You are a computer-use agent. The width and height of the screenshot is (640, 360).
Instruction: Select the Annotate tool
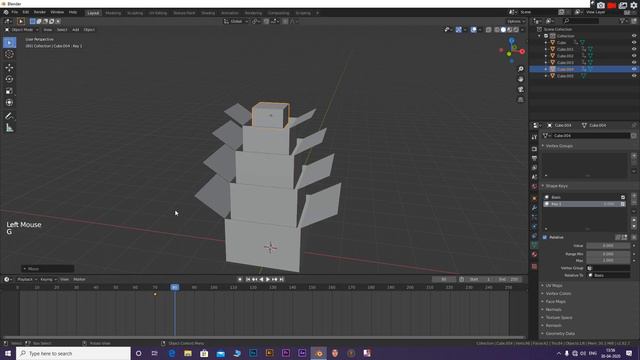tap(9, 116)
